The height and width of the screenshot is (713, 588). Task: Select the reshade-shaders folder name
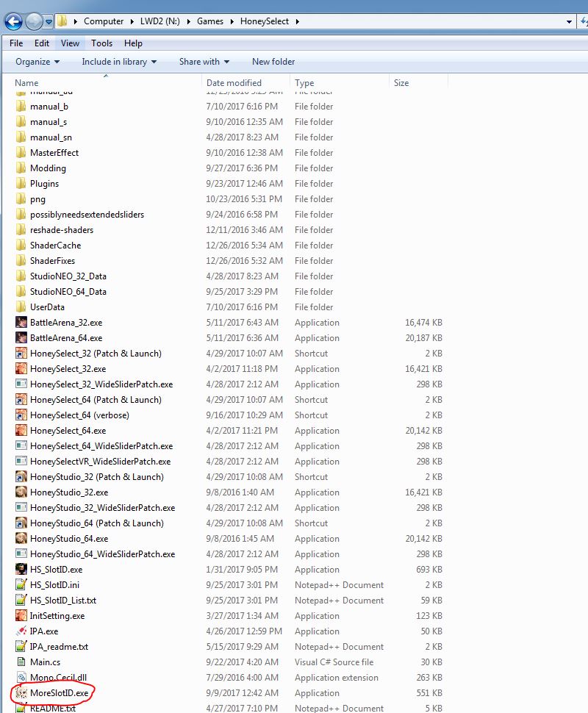[x=62, y=230]
